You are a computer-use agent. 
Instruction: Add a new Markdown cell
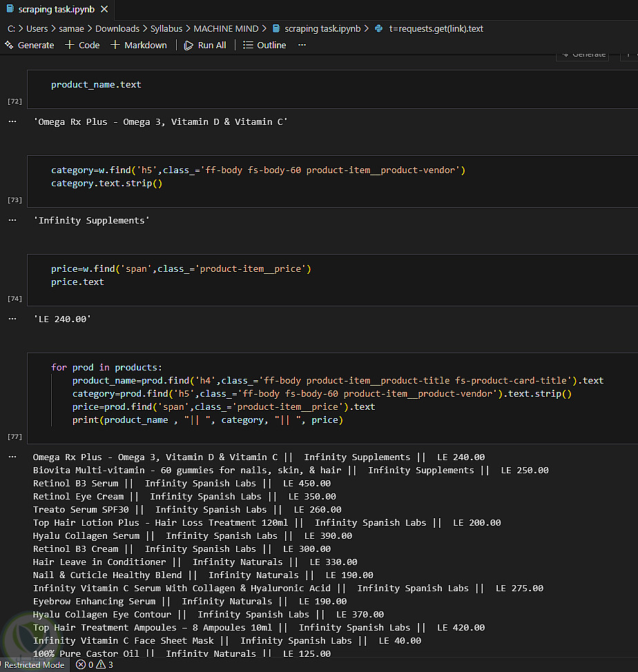(139, 45)
